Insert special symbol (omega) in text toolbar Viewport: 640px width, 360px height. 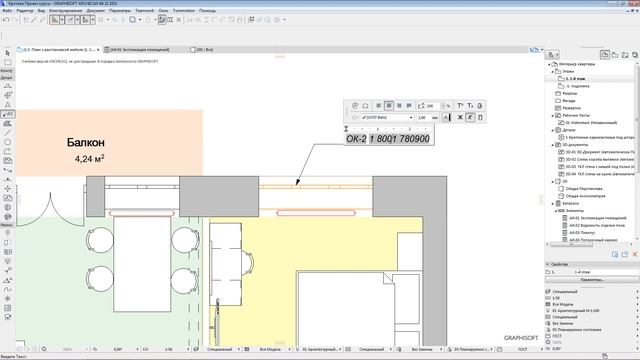tap(365, 106)
